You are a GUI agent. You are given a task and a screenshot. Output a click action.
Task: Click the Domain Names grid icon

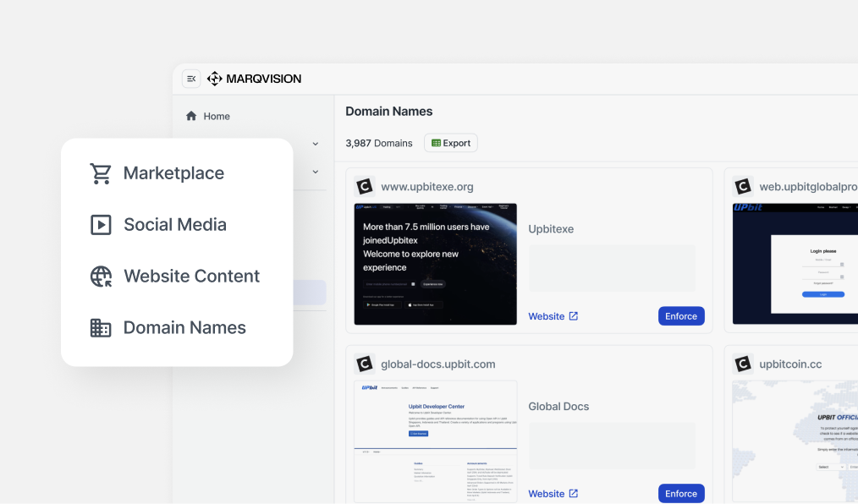coord(101,327)
